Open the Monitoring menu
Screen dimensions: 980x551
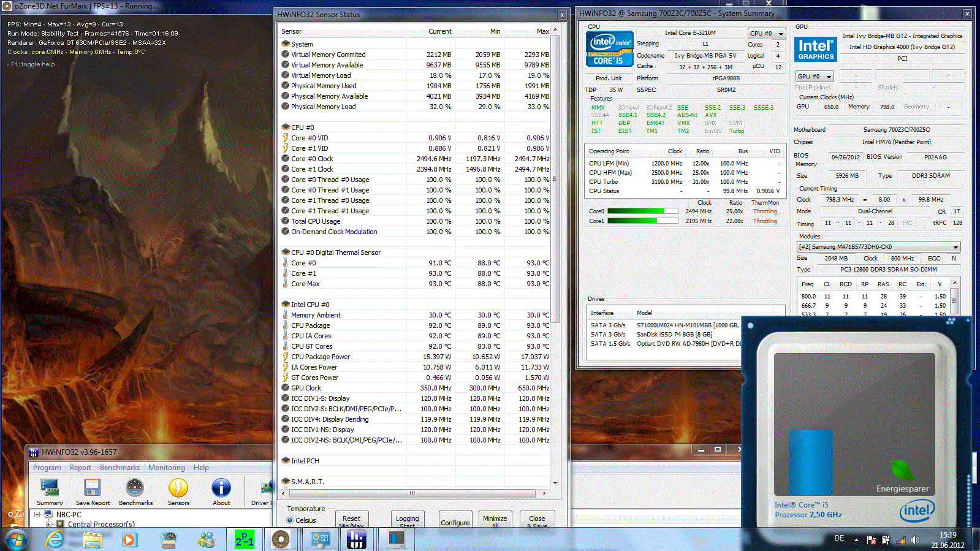pyautogui.click(x=166, y=468)
